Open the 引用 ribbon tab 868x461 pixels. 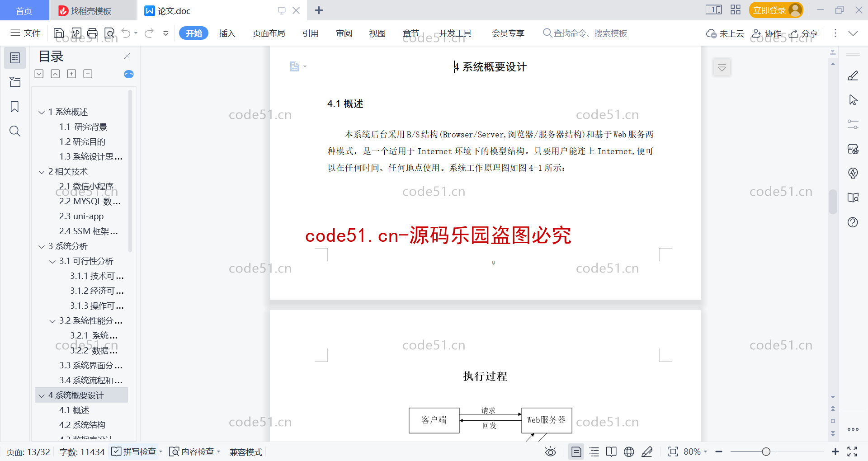(x=311, y=33)
